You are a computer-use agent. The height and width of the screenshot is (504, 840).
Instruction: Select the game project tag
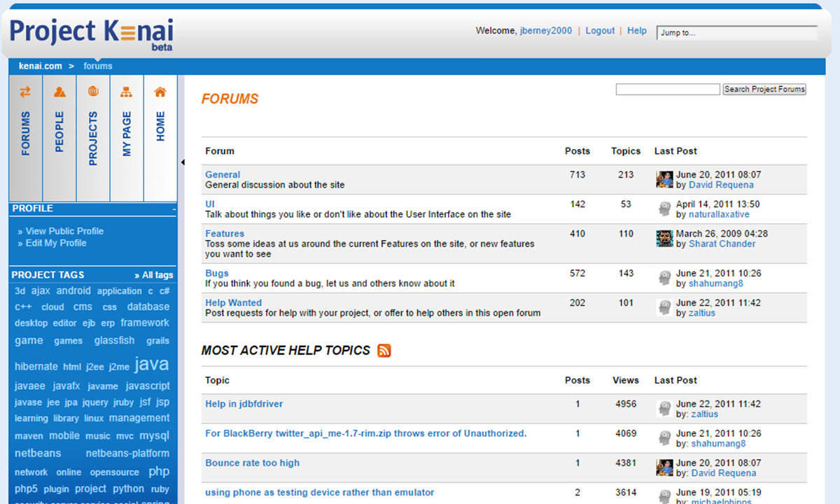coord(29,340)
